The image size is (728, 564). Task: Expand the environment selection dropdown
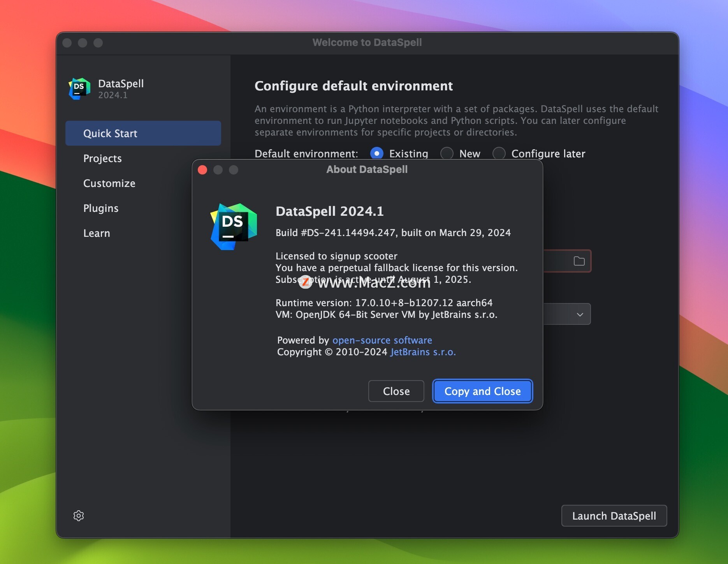pos(579,314)
